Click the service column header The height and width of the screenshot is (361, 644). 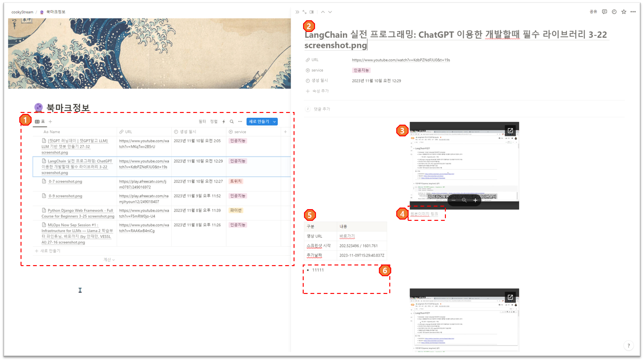click(x=253, y=132)
